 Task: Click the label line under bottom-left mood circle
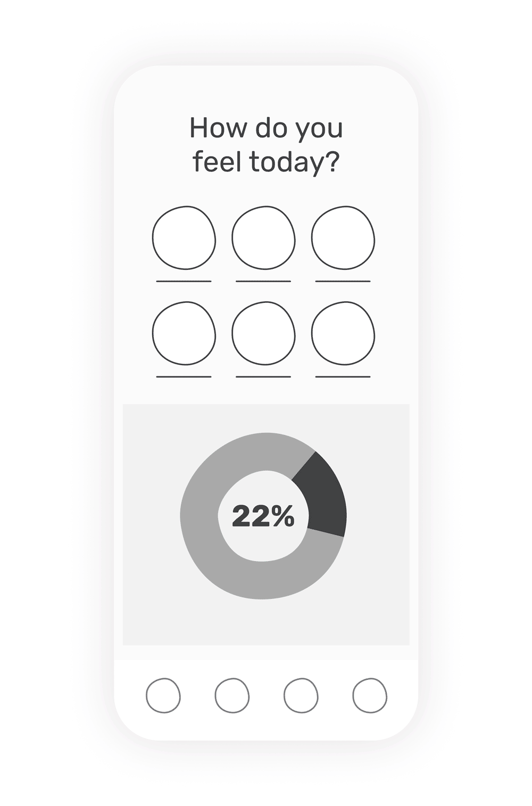184,377
